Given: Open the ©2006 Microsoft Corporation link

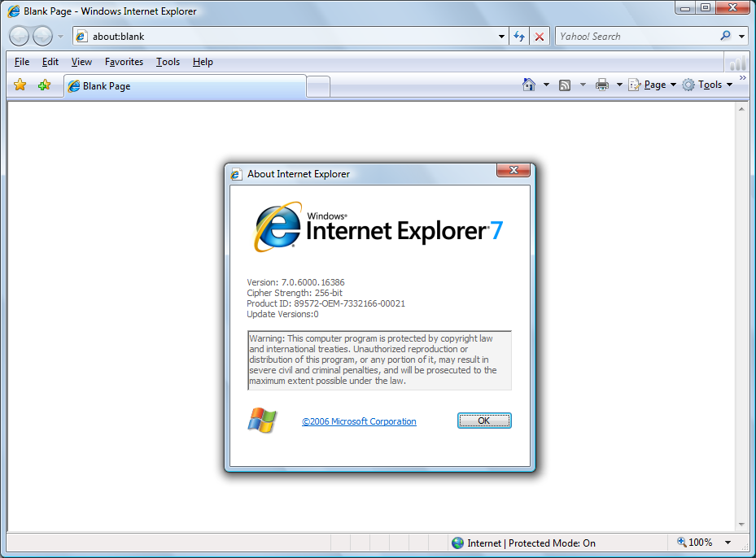Looking at the screenshot, I should tap(359, 421).
